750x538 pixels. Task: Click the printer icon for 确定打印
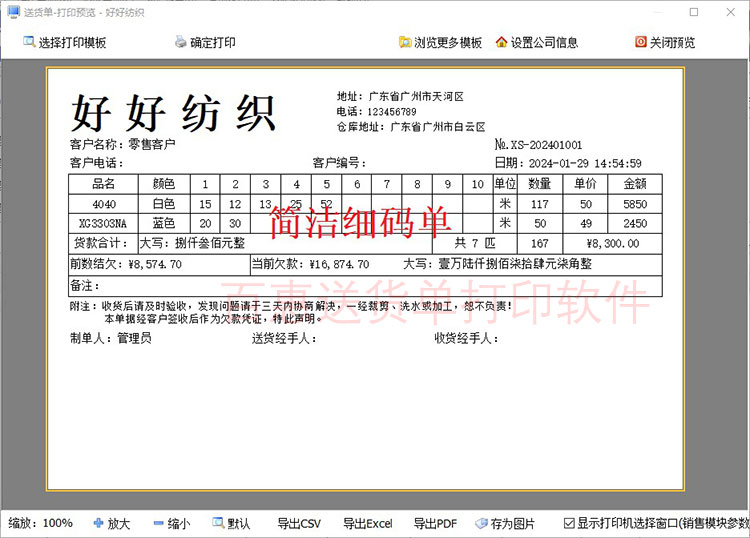(180, 42)
